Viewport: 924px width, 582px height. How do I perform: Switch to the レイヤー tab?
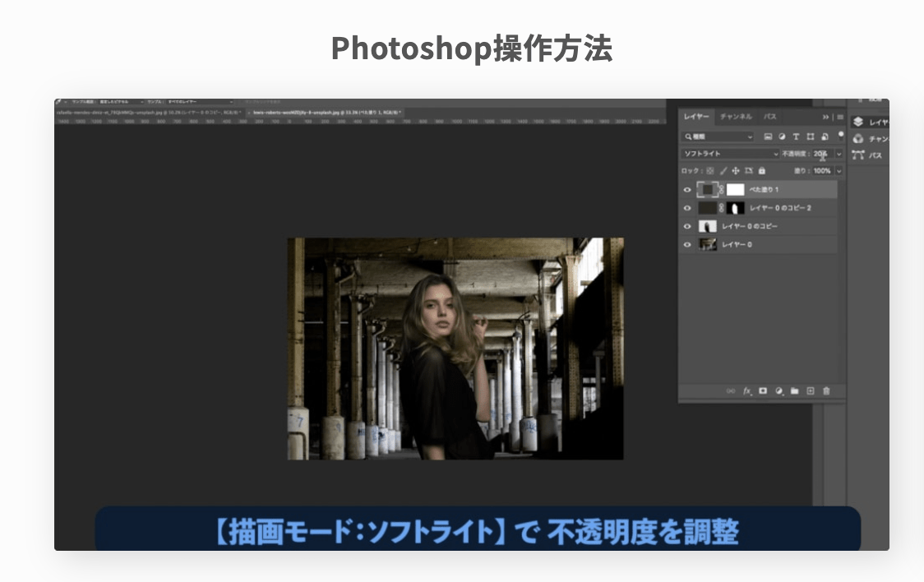(x=696, y=117)
